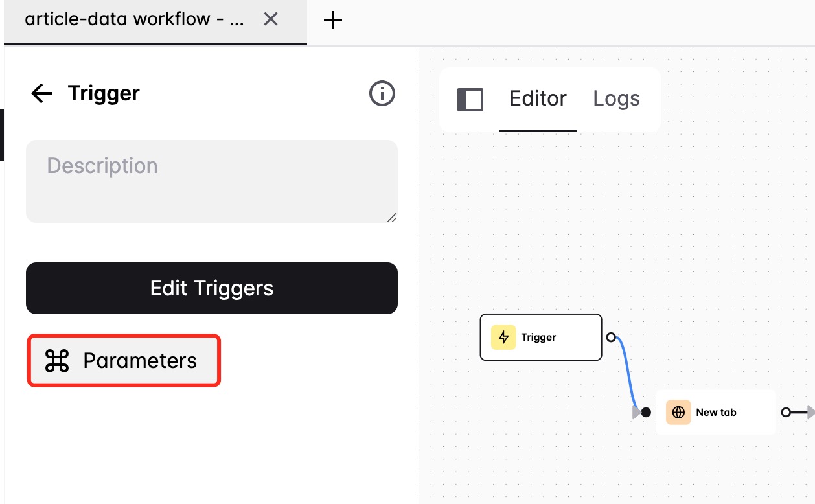This screenshot has width=815, height=504.
Task: Focus the Description text field
Action: 211,181
